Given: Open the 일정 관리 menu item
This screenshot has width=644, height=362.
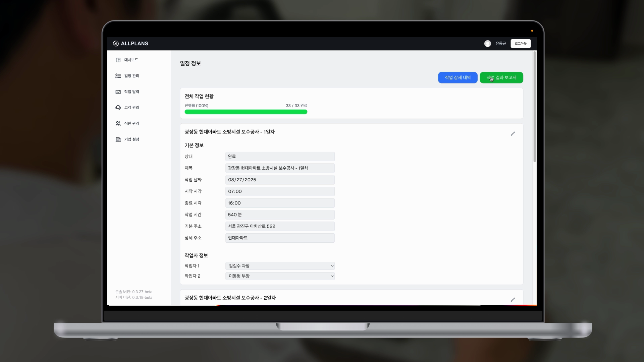Looking at the screenshot, I should (132, 76).
